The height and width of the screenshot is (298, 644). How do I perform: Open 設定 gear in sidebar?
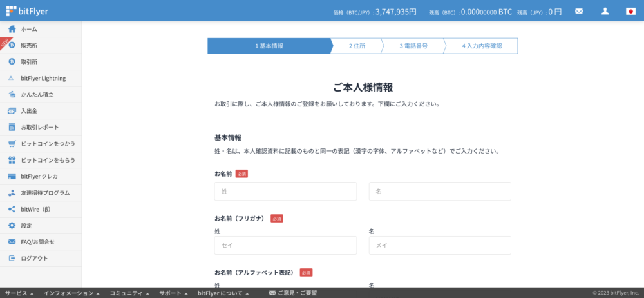(26, 226)
